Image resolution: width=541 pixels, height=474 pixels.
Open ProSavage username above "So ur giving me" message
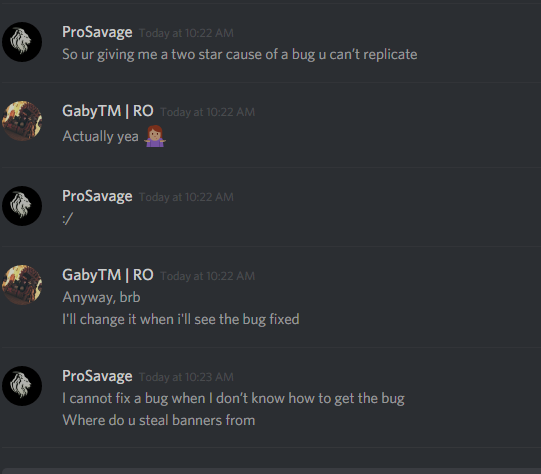coord(97,32)
